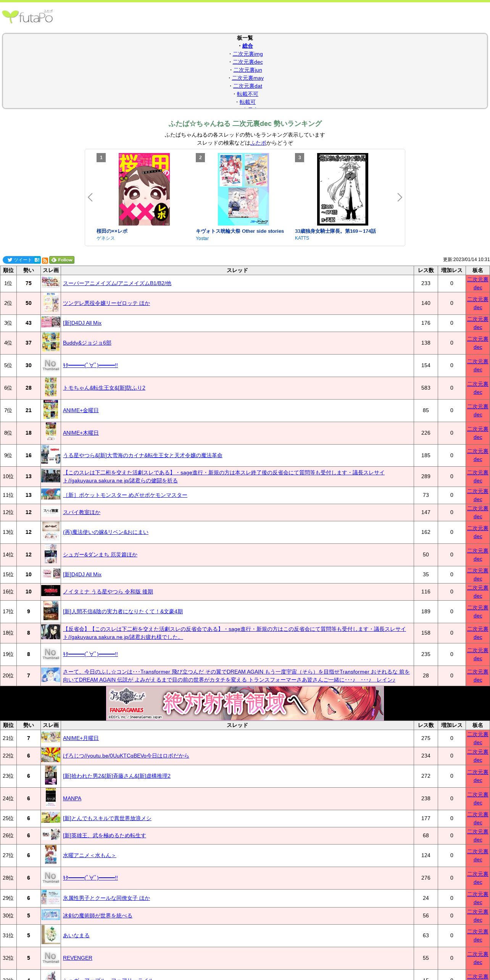This screenshot has width=490, height=980.
Task: Click 二次元裏dec board link in rank 10 row
Action: [478, 477]
